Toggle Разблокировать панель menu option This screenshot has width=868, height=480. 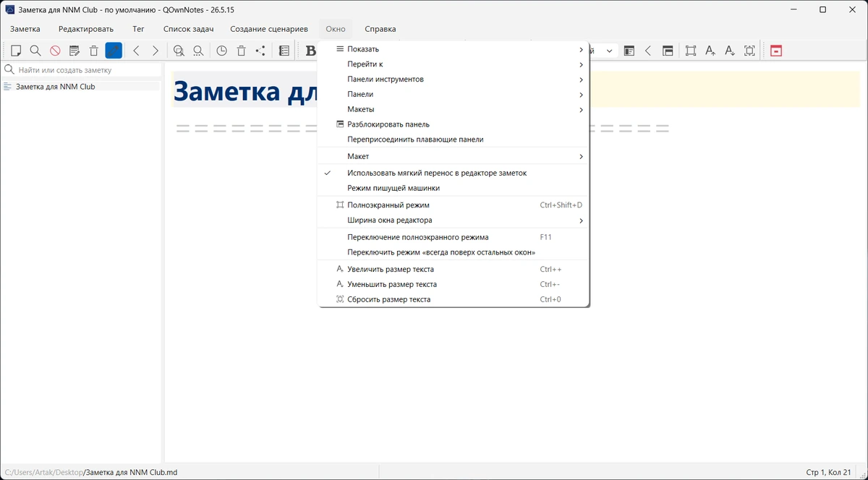[x=454, y=124]
